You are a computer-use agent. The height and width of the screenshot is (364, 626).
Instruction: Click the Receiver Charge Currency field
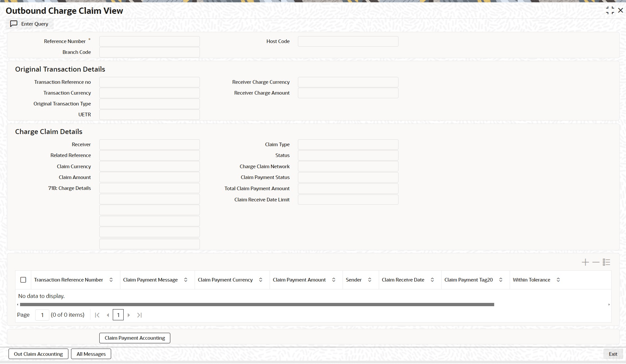(348, 82)
